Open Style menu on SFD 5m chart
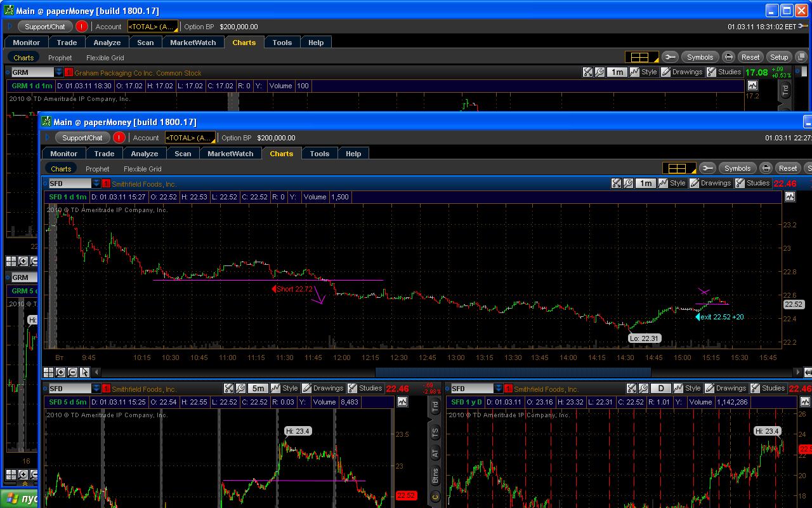812x508 pixels. pos(285,388)
